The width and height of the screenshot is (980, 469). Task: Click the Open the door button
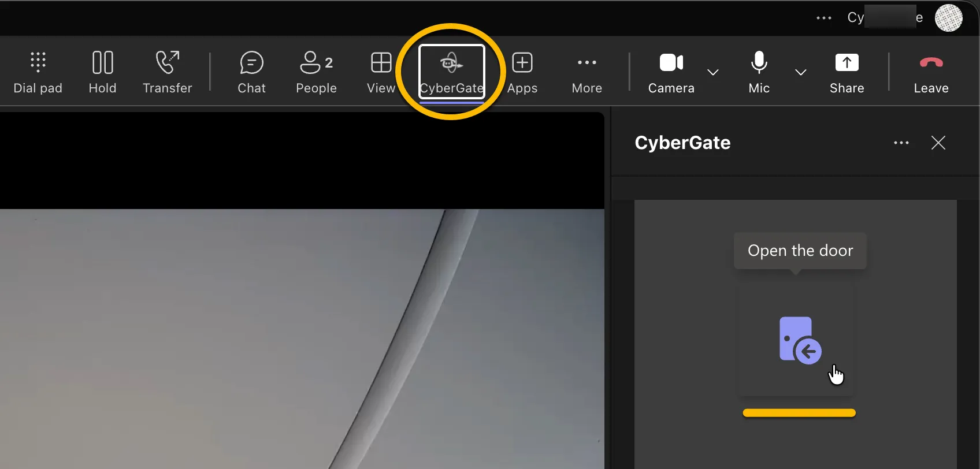pyautogui.click(x=797, y=340)
